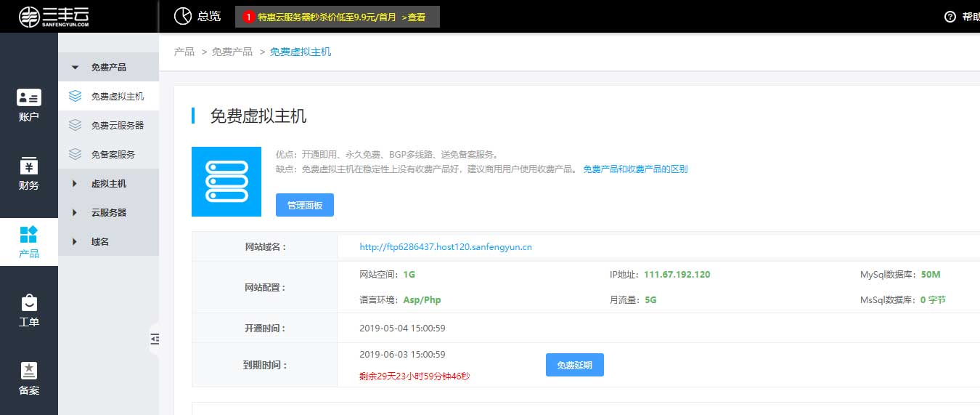This screenshot has width=980, height=415.
Task: Click the expiry time 2019-06-03 15:00:59
Action: 402,355
